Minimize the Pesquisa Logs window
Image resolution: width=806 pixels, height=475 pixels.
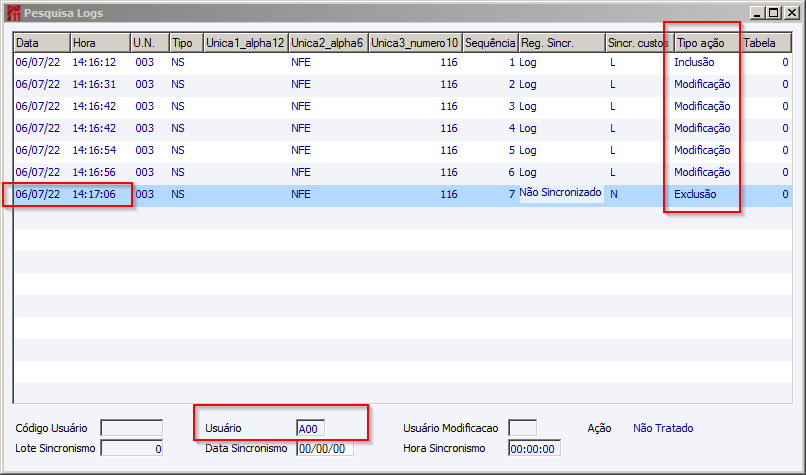[756, 13]
